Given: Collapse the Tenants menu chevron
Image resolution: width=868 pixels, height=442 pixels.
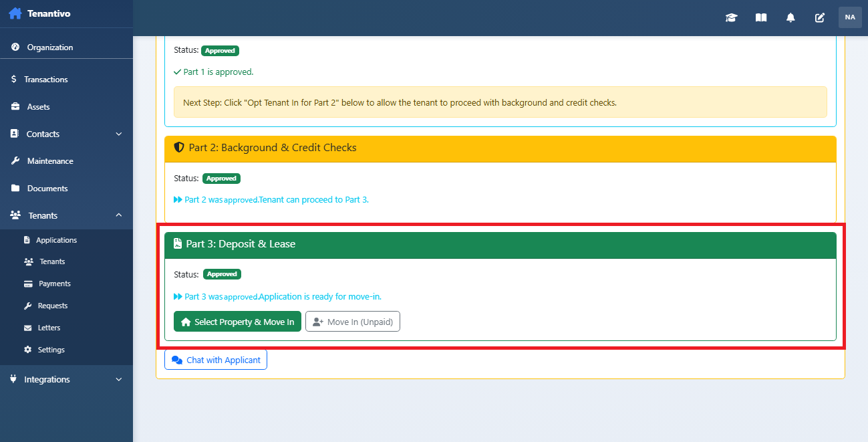Looking at the screenshot, I should (x=119, y=215).
